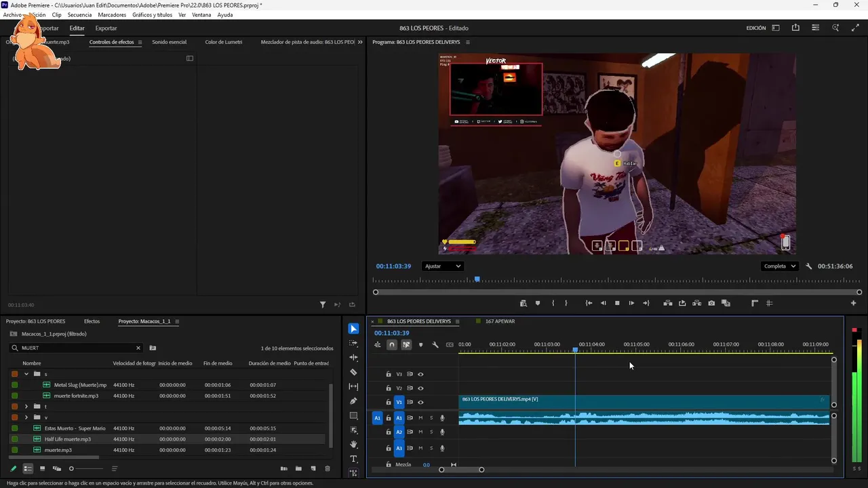Open the Program monitor button editor plus

click(854, 303)
